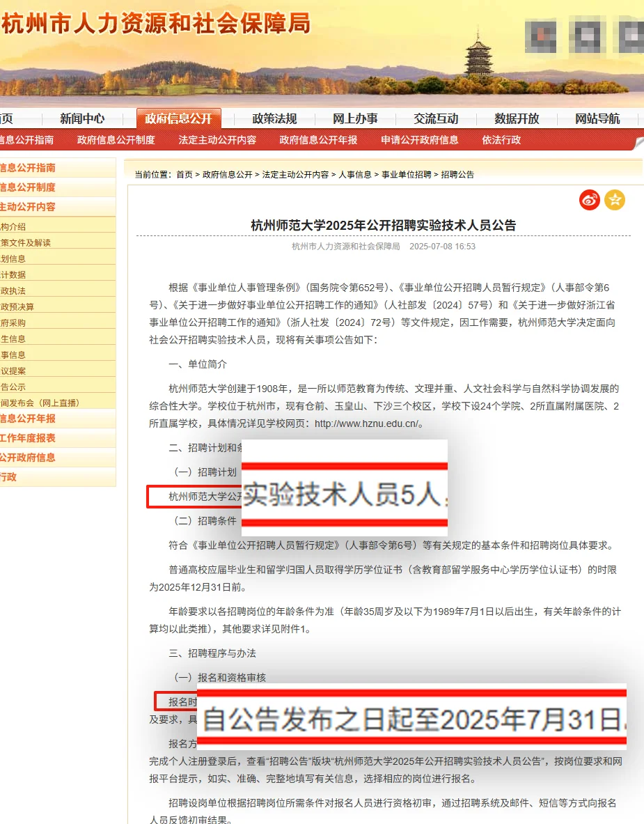The width and height of the screenshot is (644, 824).
Task: Open the 网站导航 tab
Action: point(597,119)
